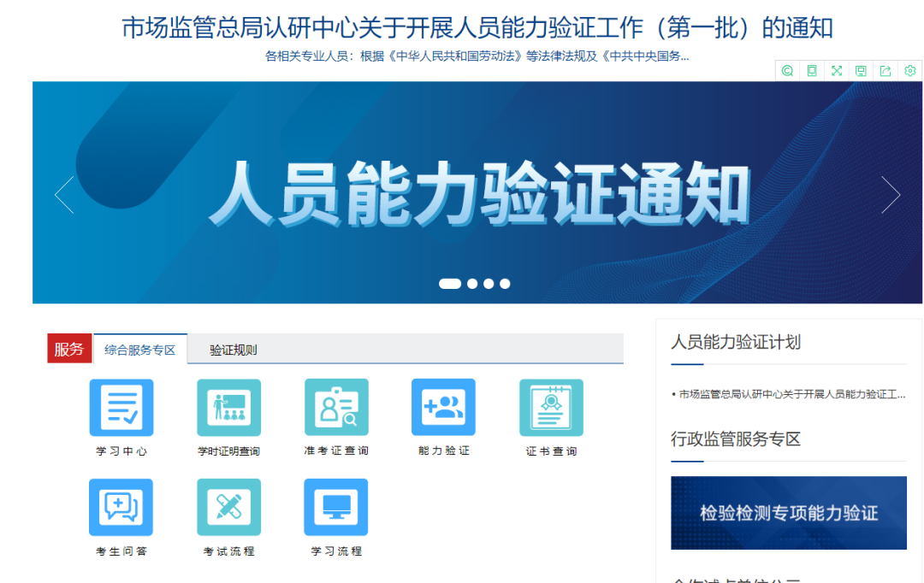Click the 检验检测专项能力验证 banner
Image resolution: width=924 pixels, height=583 pixels.
pos(789,513)
